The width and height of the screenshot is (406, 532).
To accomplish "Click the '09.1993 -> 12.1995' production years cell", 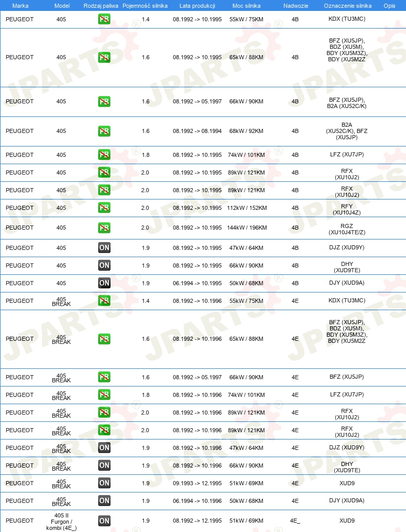I will 197,483.
